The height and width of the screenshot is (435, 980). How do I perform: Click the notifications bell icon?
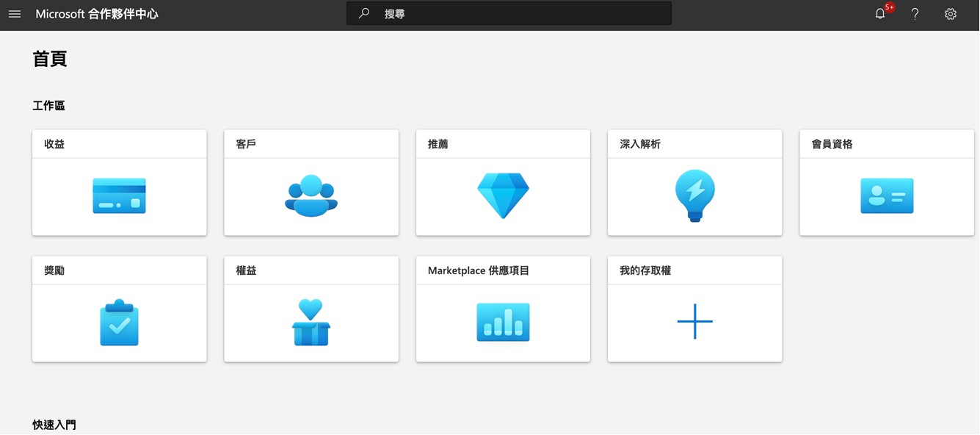coord(880,14)
